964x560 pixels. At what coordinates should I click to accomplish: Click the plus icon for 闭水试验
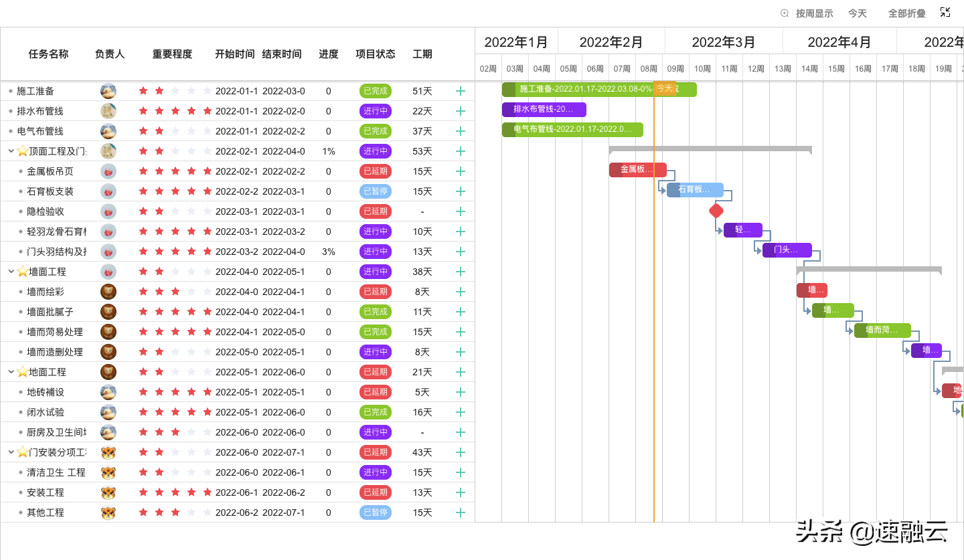pyautogui.click(x=461, y=412)
